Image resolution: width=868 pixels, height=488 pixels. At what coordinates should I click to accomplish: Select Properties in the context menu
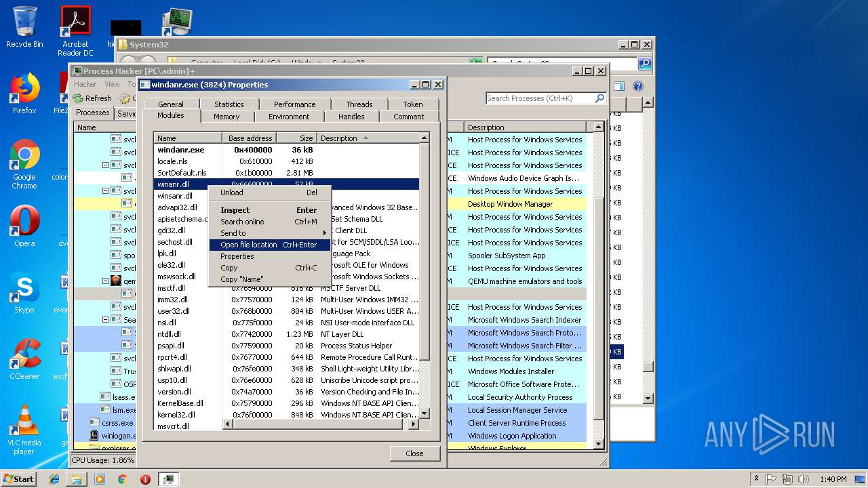click(x=269, y=256)
